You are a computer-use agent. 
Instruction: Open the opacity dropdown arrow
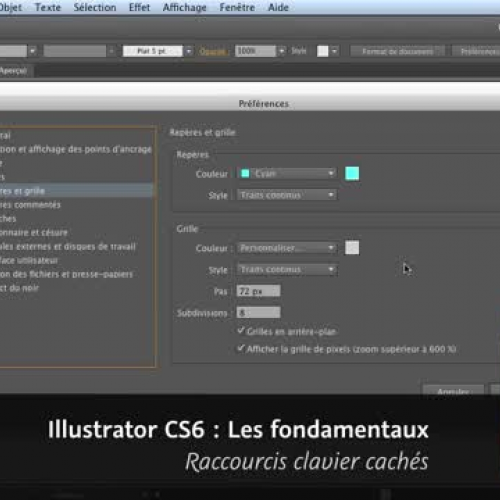tap(282, 51)
